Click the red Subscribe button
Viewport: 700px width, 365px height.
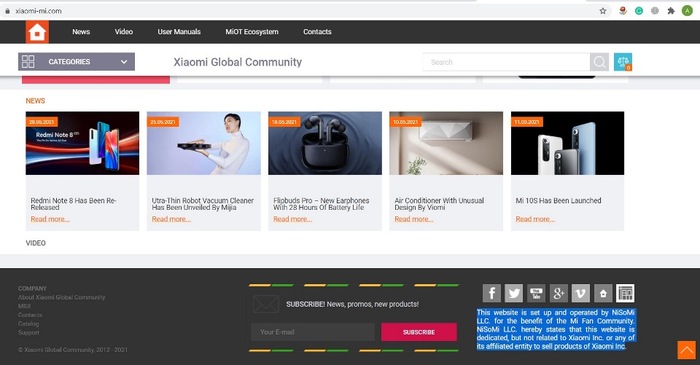coord(419,332)
